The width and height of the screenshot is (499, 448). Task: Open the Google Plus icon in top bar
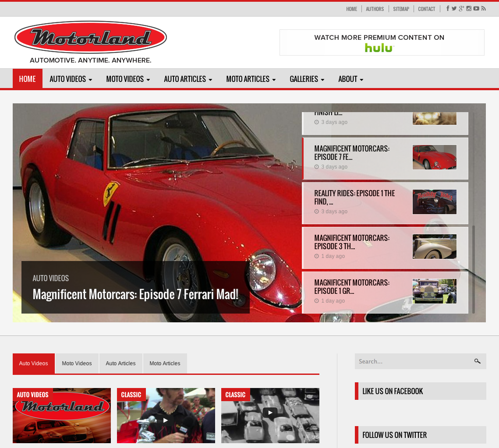(461, 9)
